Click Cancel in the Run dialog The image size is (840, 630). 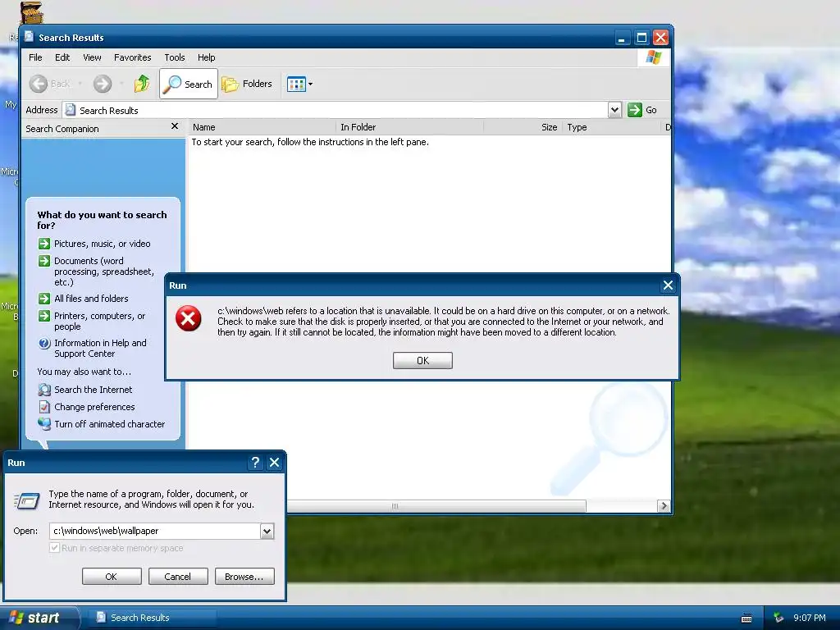[178, 577]
